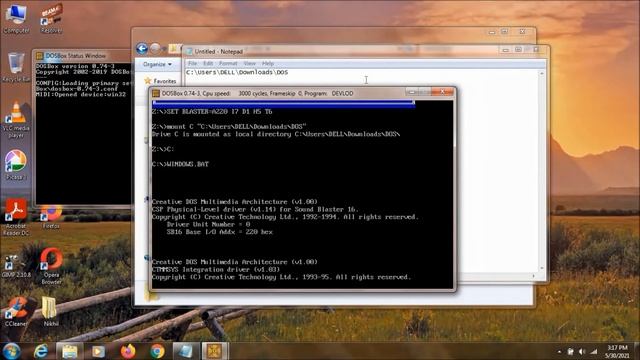Click the 'SB16 Base I/O Addx' line
640x360 pixels.
click(x=220, y=232)
